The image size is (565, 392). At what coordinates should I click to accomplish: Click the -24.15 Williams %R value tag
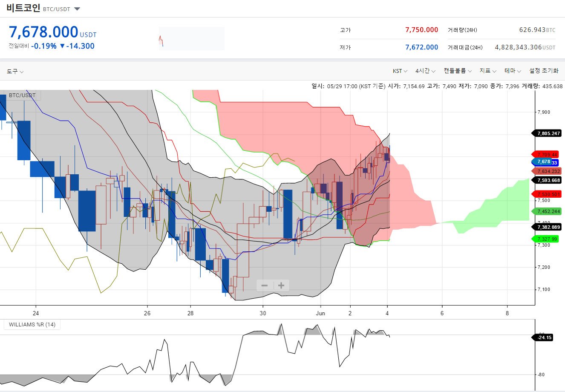(x=543, y=337)
